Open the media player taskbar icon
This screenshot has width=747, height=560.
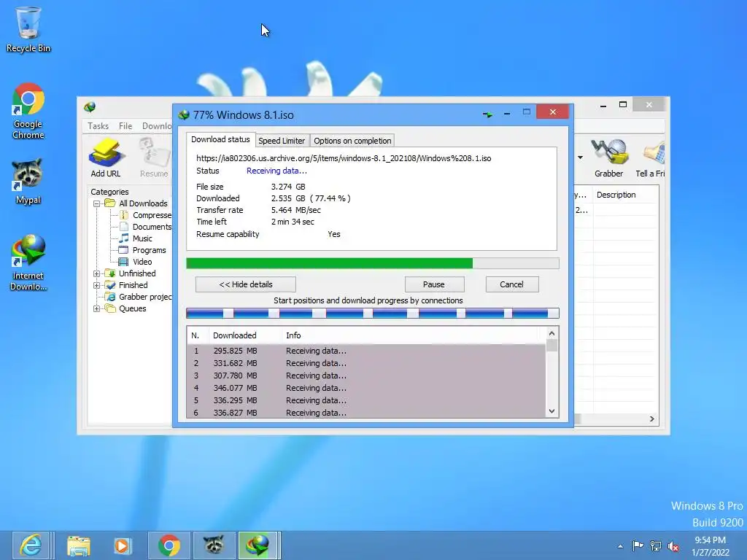tap(123, 545)
